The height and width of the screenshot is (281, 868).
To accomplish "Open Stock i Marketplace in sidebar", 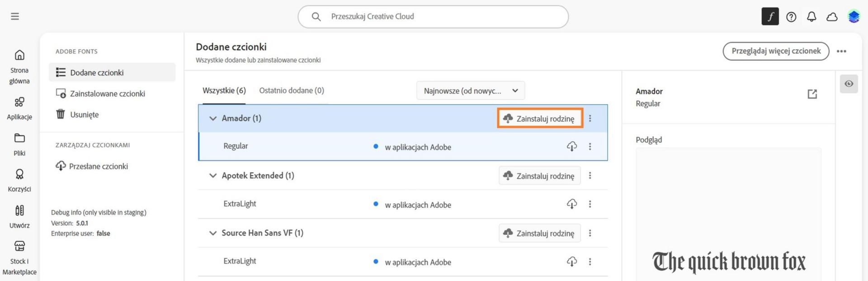I will [19, 258].
